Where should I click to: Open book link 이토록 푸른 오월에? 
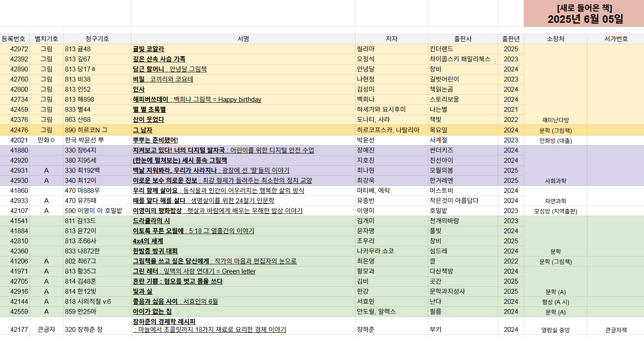[193, 231]
